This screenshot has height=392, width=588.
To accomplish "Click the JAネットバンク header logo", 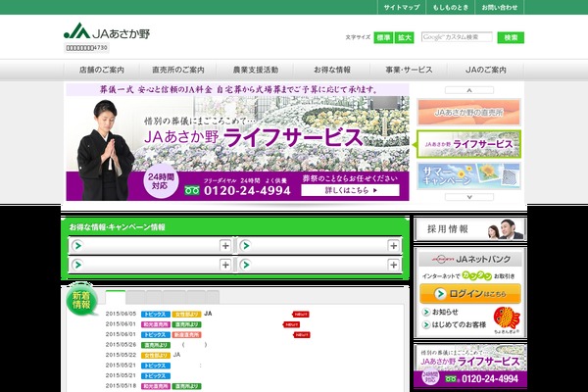I will pyautogui.click(x=469, y=259).
